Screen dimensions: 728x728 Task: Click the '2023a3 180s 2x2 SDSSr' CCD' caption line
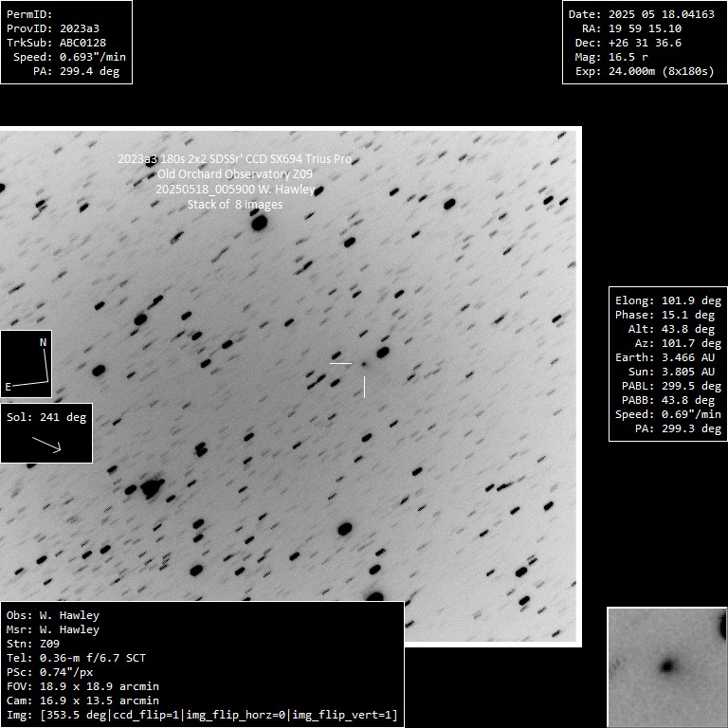(x=235, y=159)
